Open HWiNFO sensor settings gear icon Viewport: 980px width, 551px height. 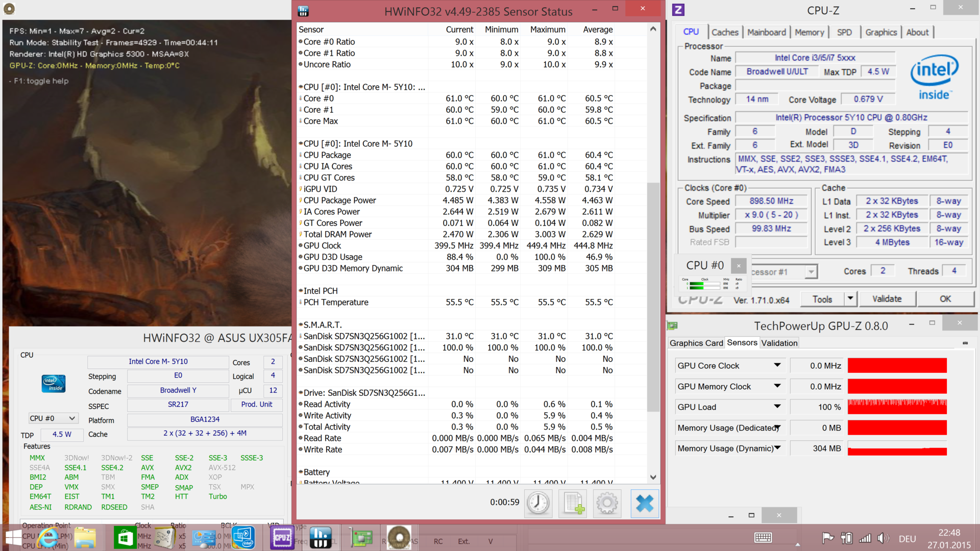click(x=607, y=503)
